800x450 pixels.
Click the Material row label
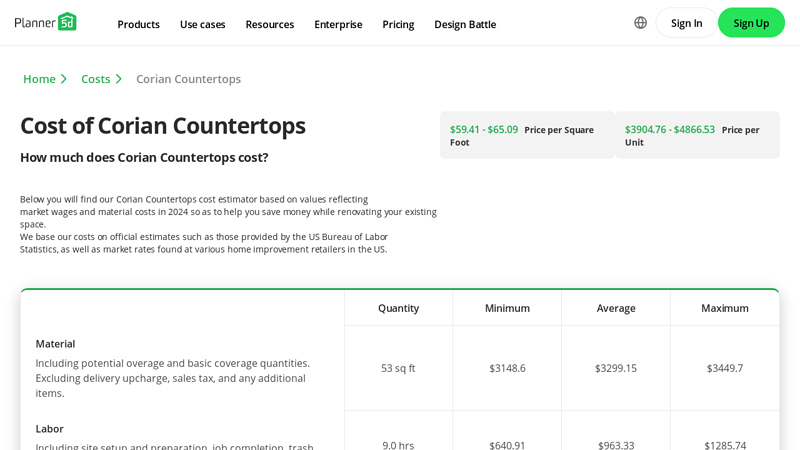55,344
